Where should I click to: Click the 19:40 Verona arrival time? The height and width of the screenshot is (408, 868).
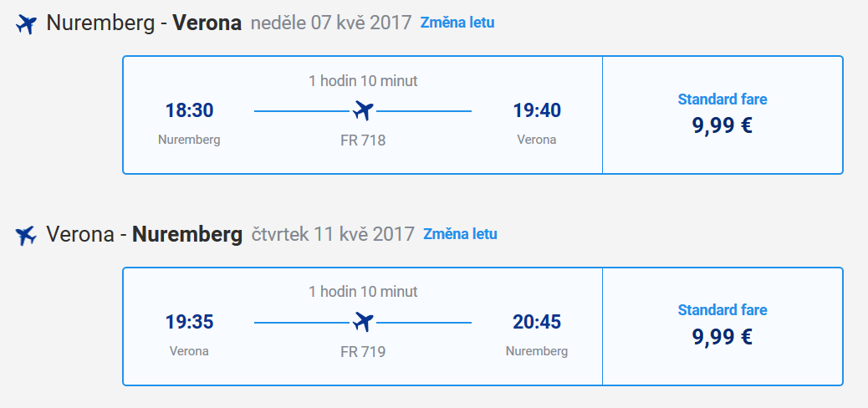(536, 110)
